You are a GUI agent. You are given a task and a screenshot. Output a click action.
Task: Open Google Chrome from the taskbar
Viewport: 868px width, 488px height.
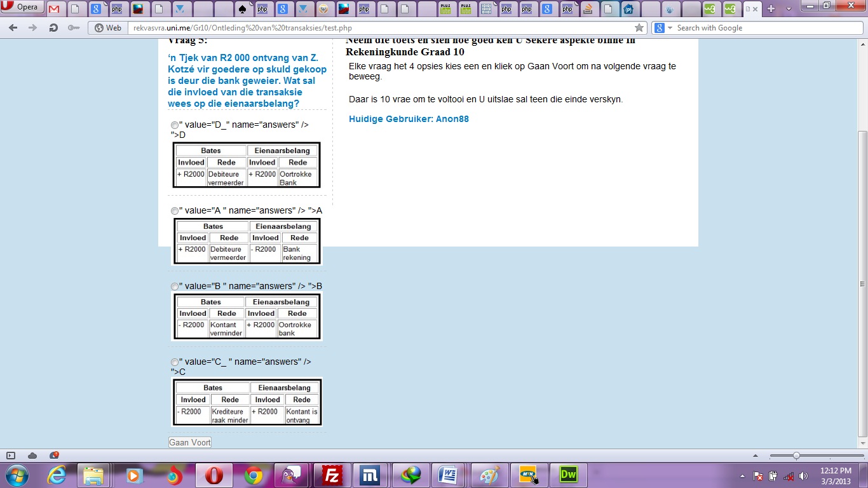coord(254,475)
